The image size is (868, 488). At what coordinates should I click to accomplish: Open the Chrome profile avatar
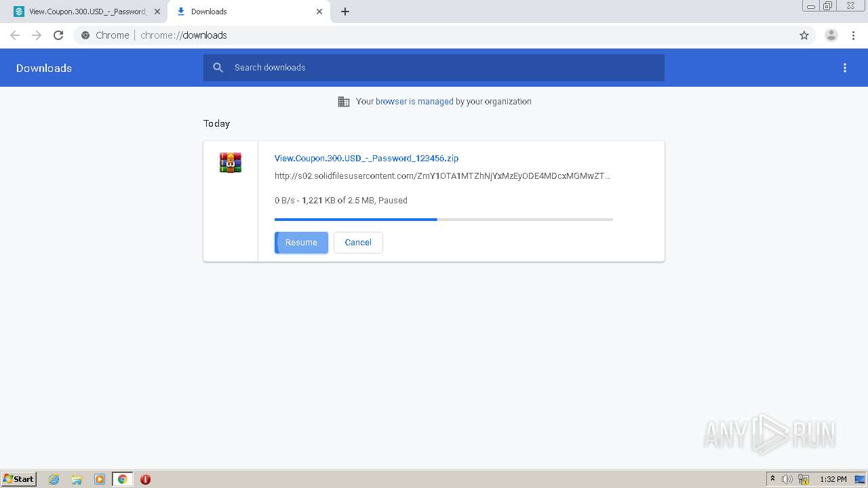pos(831,35)
